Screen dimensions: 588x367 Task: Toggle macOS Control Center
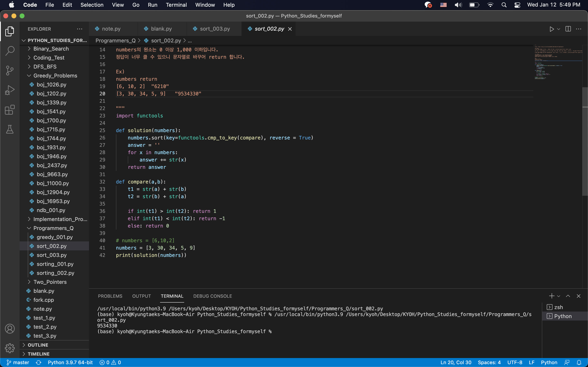pyautogui.click(x=517, y=5)
